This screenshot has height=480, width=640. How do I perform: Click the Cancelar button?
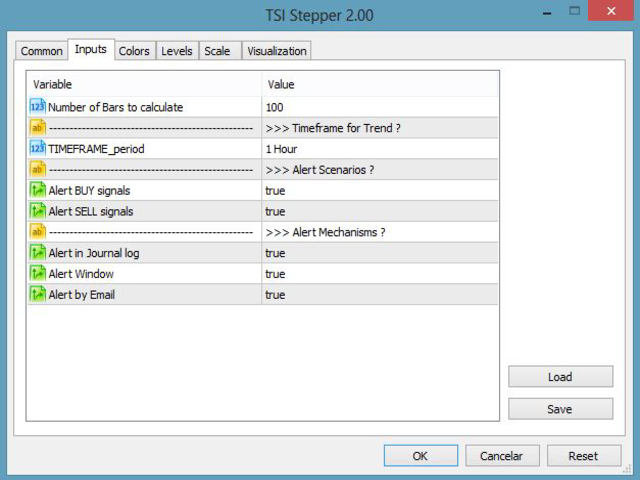pyautogui.click(x=502, y=456)
